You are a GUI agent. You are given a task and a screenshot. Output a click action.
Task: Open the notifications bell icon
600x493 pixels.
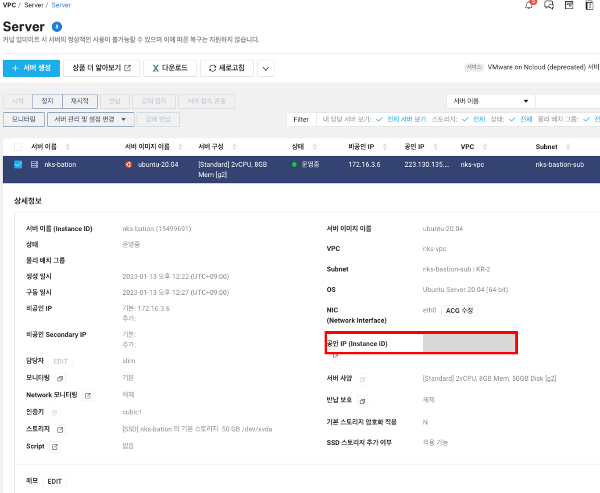tap(529, 5)
